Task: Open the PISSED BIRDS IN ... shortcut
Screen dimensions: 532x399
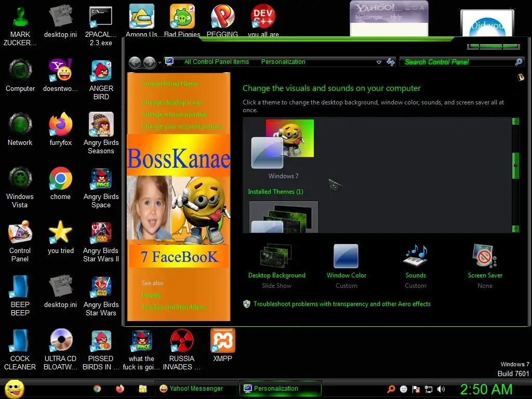Action: [101, 350]
